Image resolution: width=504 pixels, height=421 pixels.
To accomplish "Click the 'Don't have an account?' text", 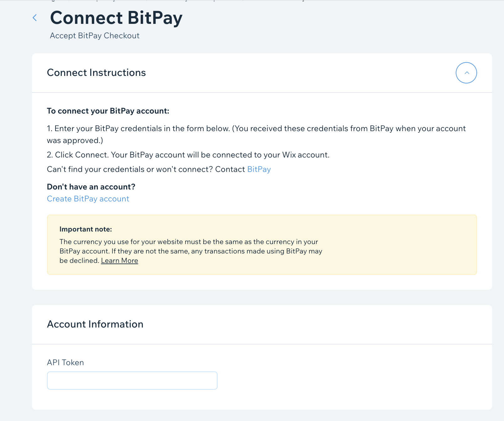I will pyautogui.click(x=91, y=187).
